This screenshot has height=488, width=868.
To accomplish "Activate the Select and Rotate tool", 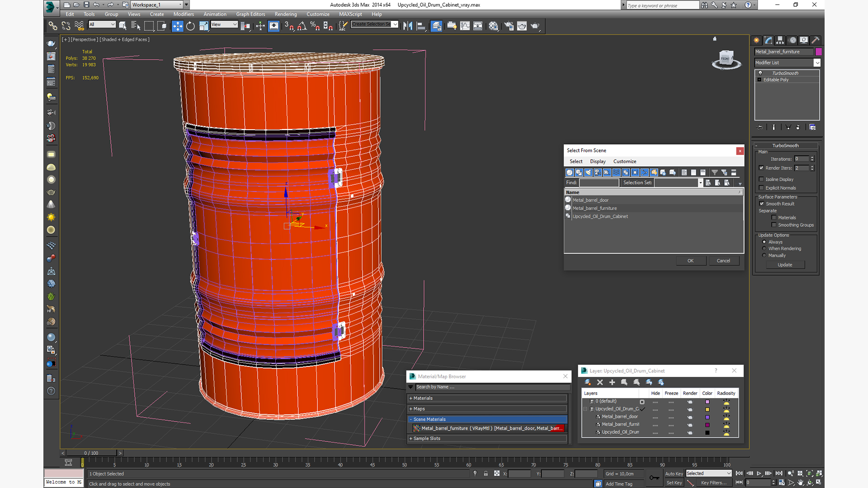I will pos(190,26).
